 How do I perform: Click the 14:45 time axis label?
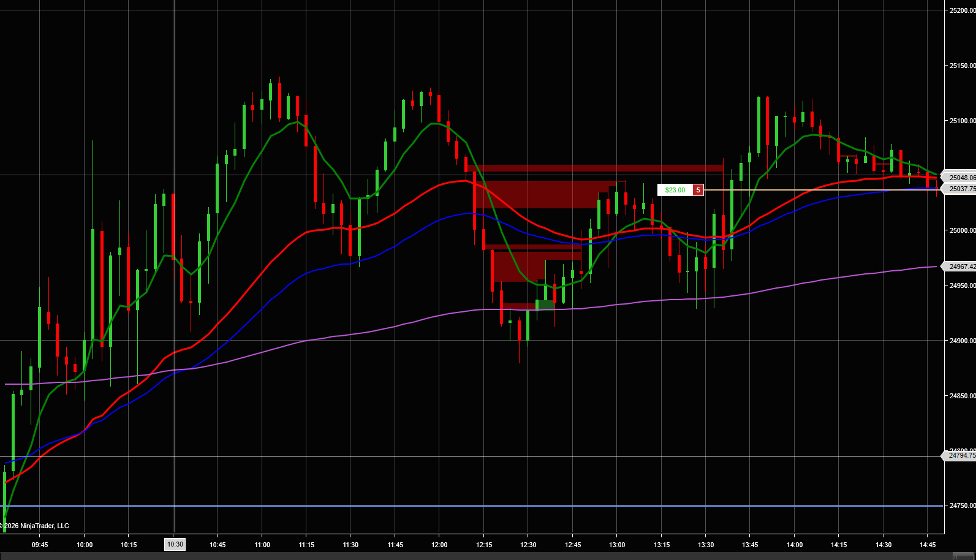(928, 545)
